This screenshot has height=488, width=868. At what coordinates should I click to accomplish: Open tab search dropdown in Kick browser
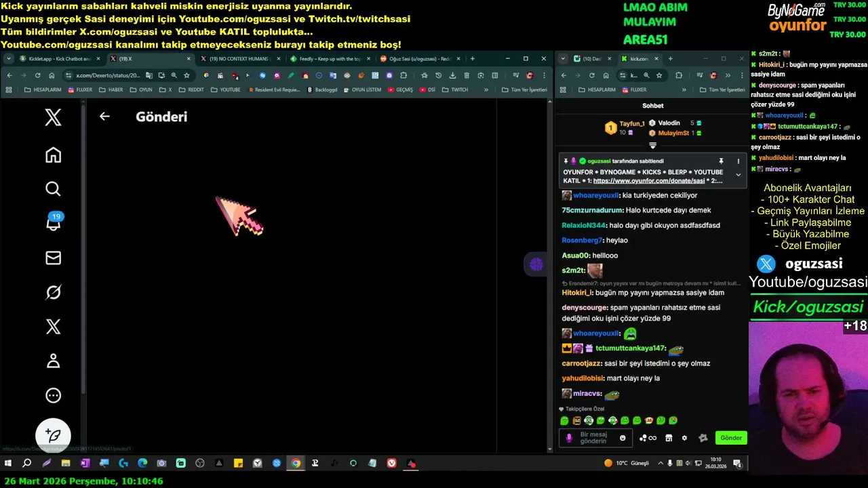pos(563,59)
